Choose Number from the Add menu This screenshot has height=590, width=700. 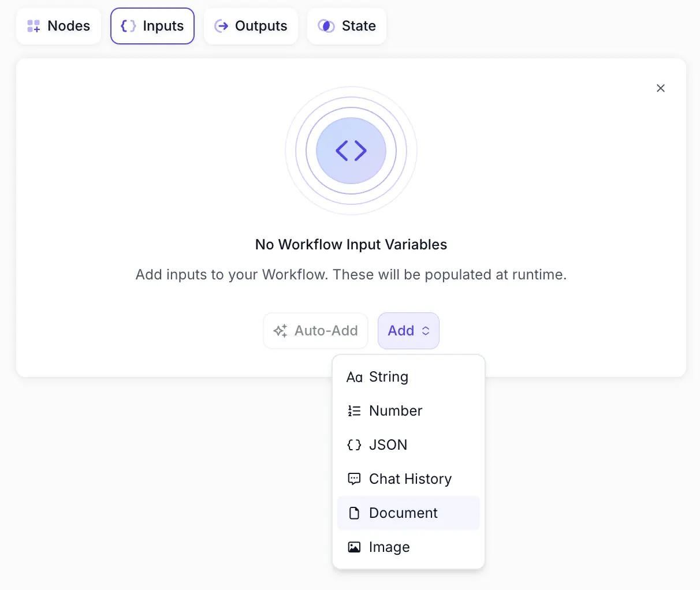(x=408, y=411)
